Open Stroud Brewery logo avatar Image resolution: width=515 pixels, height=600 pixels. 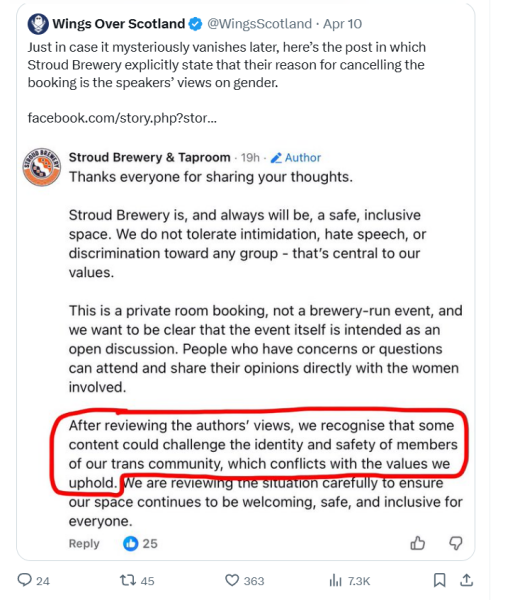(x=42, y=167)
